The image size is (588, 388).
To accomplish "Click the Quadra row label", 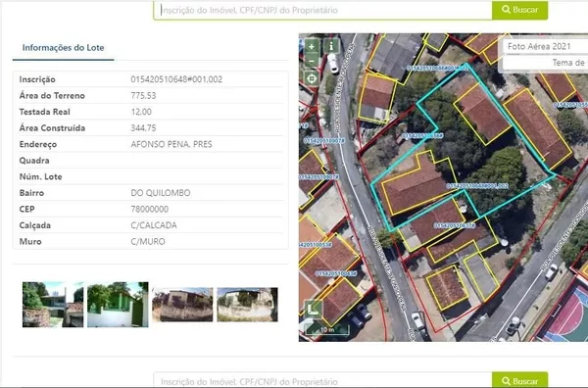I will [x=34, y=161].
